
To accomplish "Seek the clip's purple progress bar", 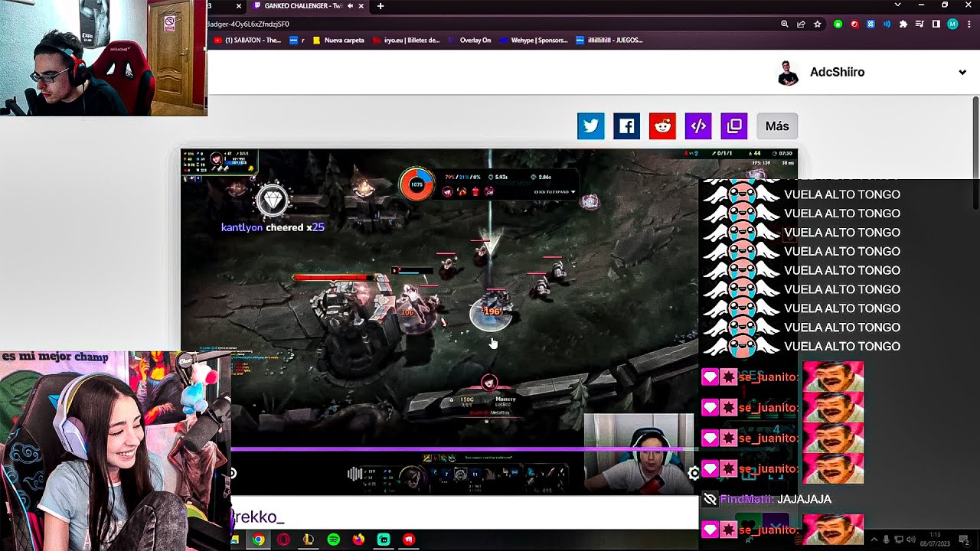I will 465,449.
